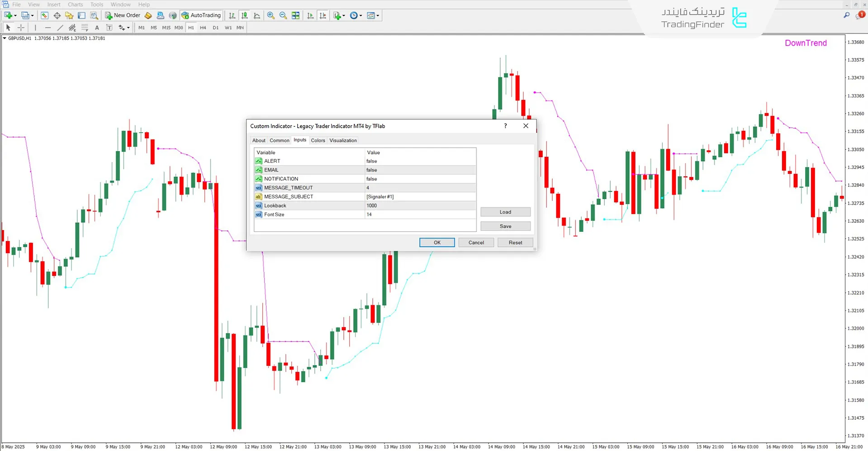Select the Draw Trendline tool
The height and width of the screenshot is (451, 868).
click(60, 28)
